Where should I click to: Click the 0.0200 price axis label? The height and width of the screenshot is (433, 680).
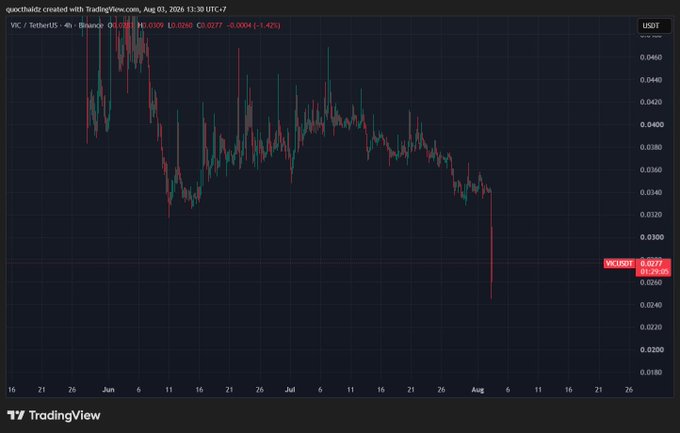click(x=652, y=350)
